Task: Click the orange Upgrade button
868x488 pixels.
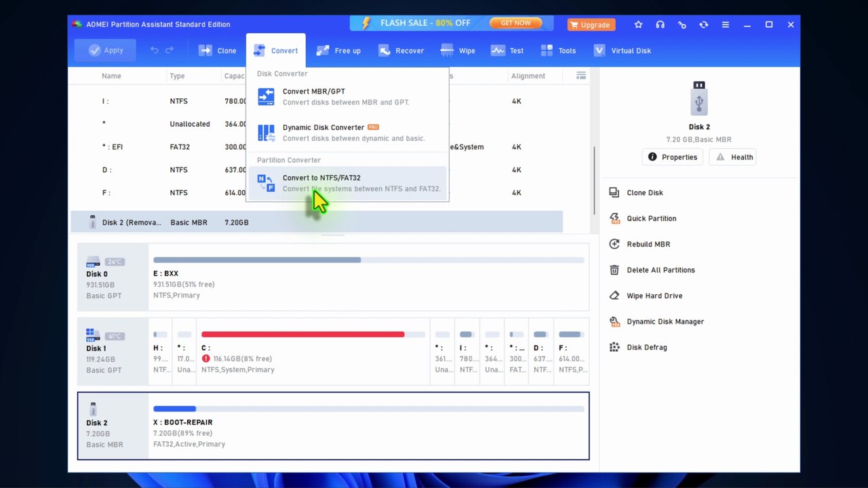Action: pyautogui.click(x=591, y=24)
